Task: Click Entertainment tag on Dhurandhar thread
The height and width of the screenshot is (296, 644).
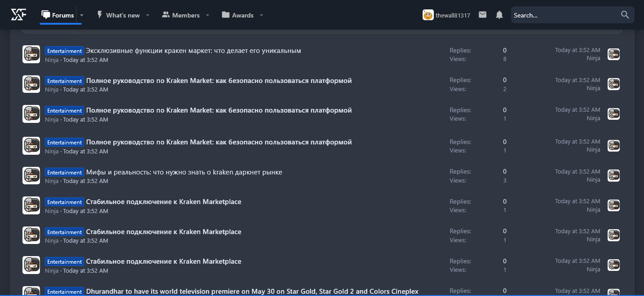Action: (64, 292)
